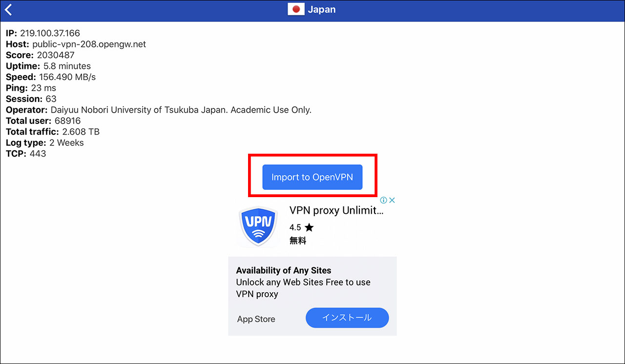Click the Japan title in header

(x=322, y=9)
